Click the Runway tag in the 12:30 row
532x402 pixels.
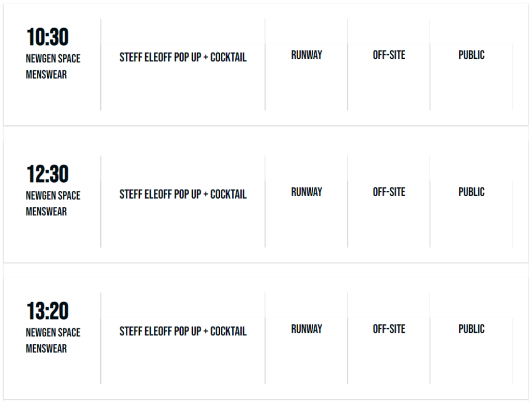pos(307,192)
